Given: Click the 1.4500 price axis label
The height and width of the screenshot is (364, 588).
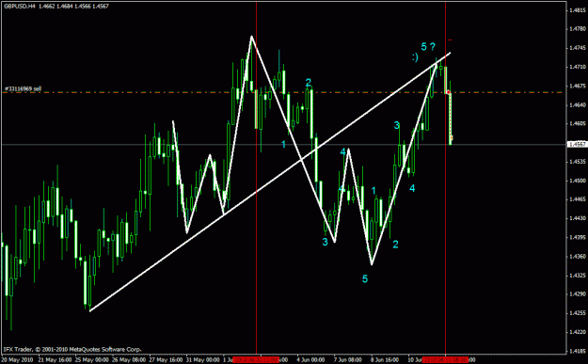Looking at the screenshot, I should (578, 181).
